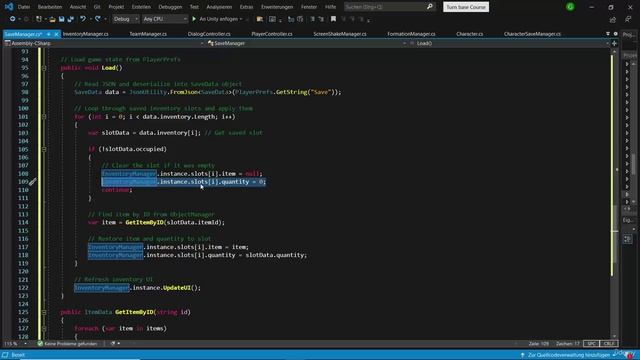This screenshot has height=360, width=640.
Task: Click Zur Quellcodeverwaltung hinzufügen in status bar
Action: [568, 355]
